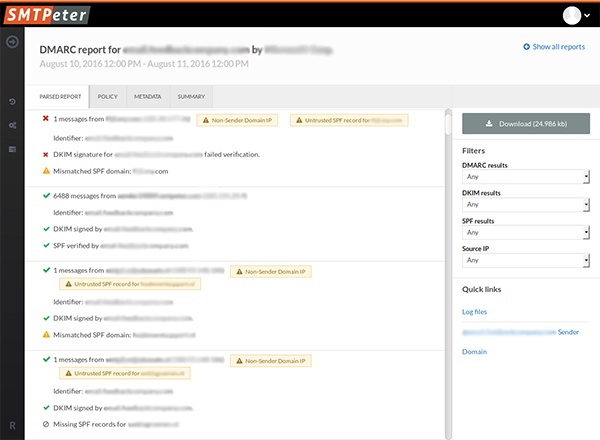The height and width of the screenshot is (440, 600).
Task: Click the green check on 6488 messages entry
Action: [46, 196]
